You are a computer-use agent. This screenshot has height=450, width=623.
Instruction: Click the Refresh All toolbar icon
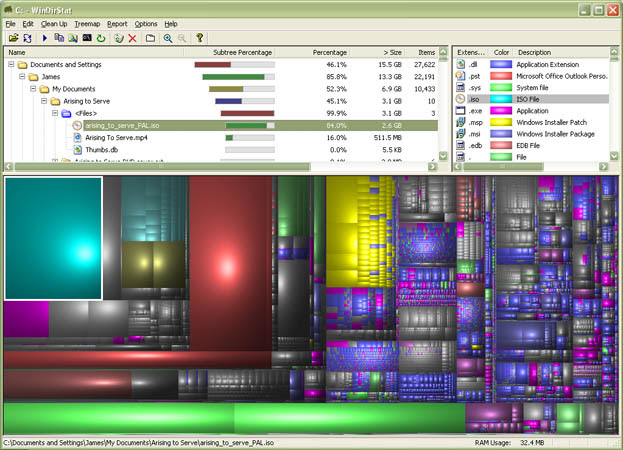(x=27, y=38)
